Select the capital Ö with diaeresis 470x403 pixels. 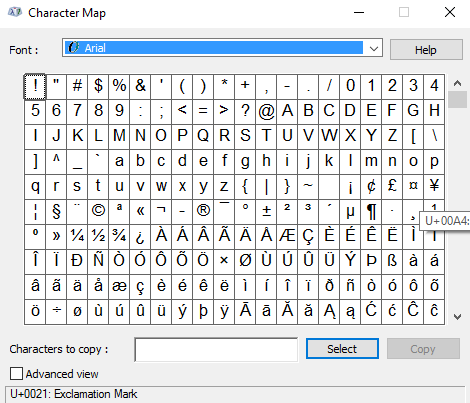(x=203, y=262)
